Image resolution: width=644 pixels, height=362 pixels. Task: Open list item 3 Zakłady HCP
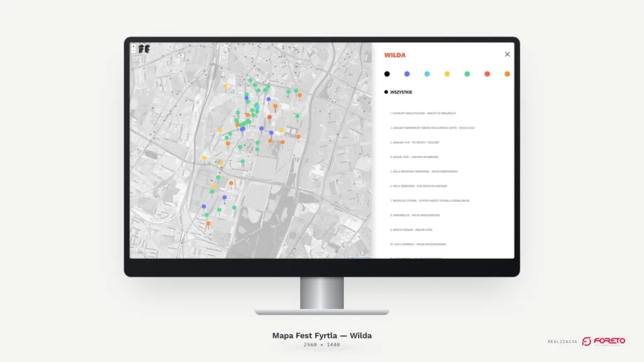415,143
